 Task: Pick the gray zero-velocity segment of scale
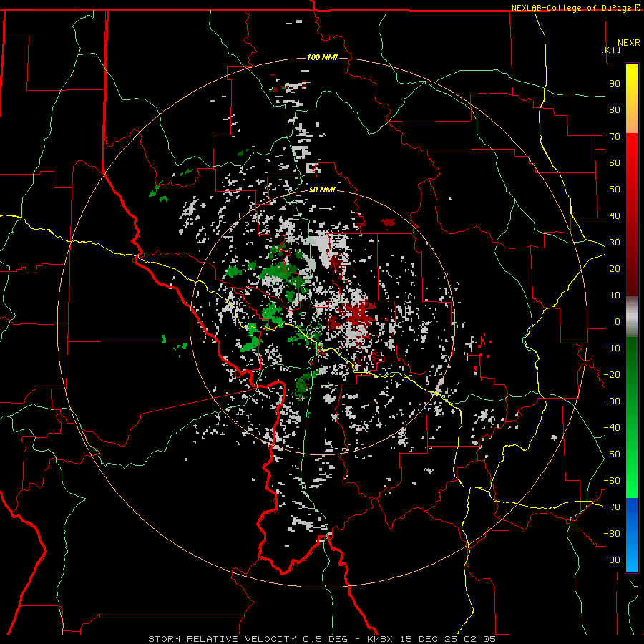click(632, 316)
